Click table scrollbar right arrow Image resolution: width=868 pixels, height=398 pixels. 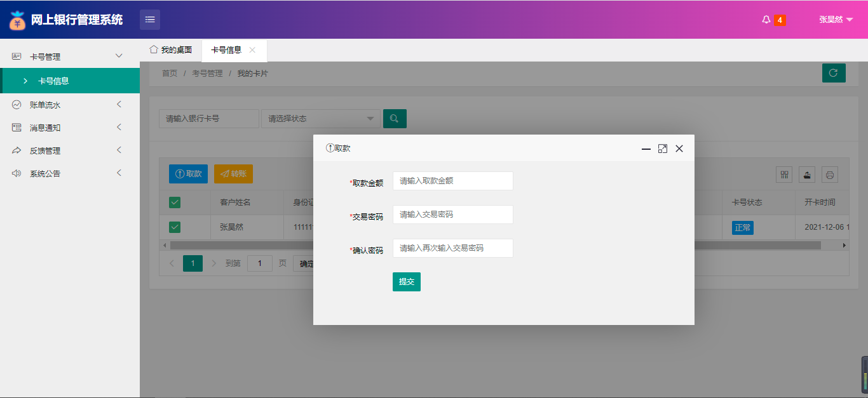click(x=844, y=245)
